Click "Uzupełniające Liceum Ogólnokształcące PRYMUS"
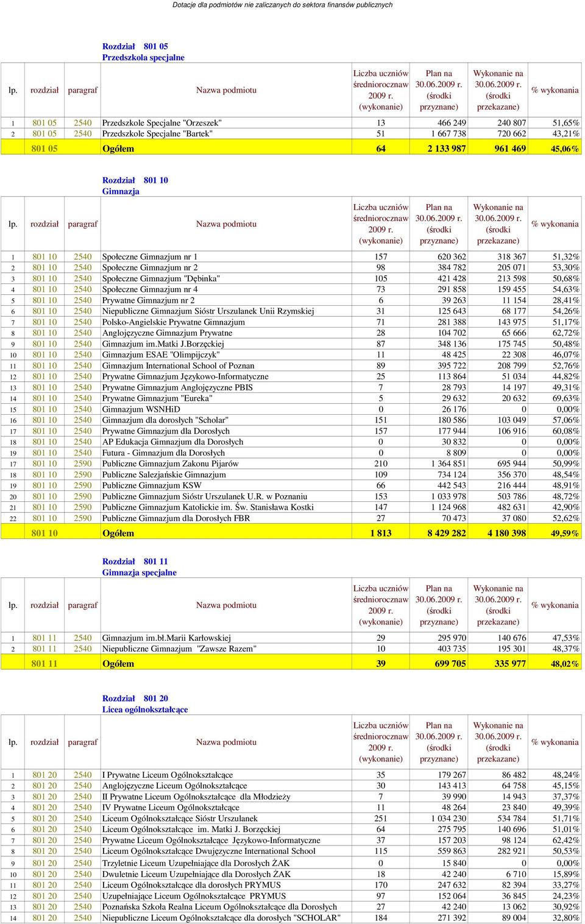The height and width of the screenshot is (924, 585). point(194,897)
